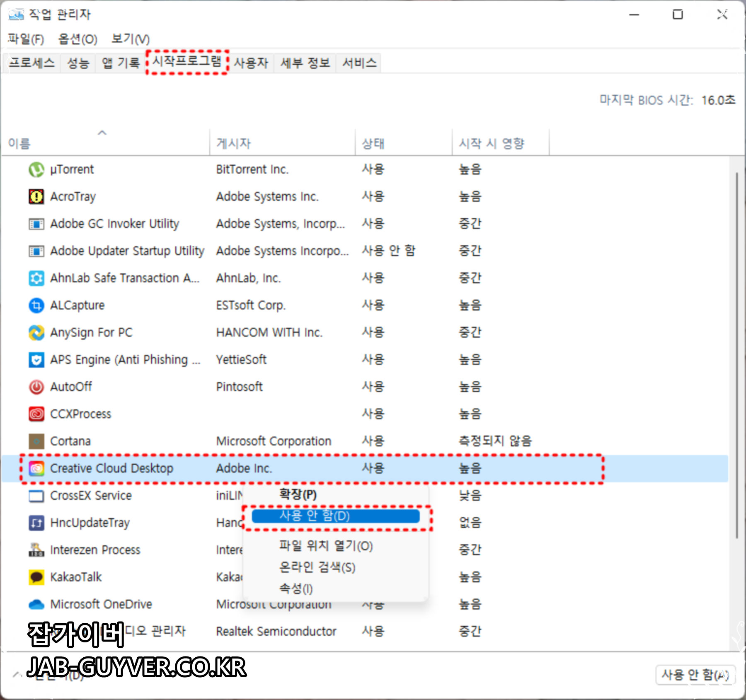Sort by the 상태 column header
746x700 pixels.
click(x=404, y=143)
